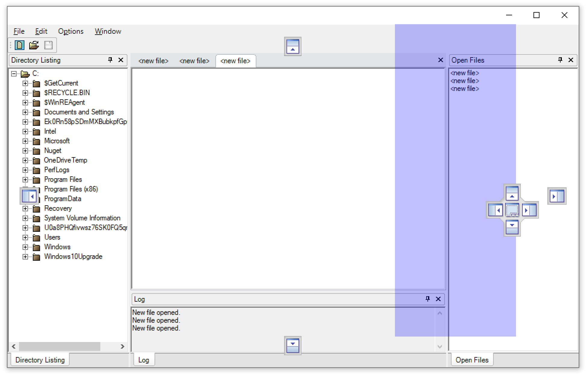Click the left-edge dock guide icon

(29, 196)
